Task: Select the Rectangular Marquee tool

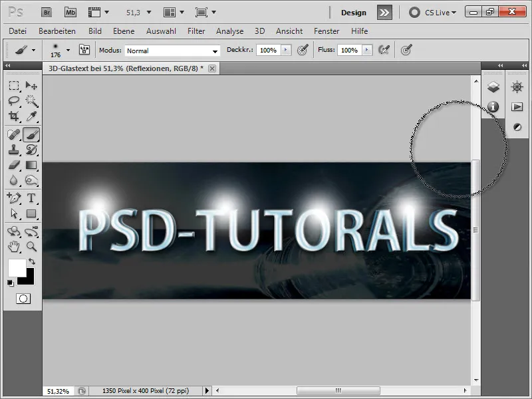Action: (x=14, y=85)
